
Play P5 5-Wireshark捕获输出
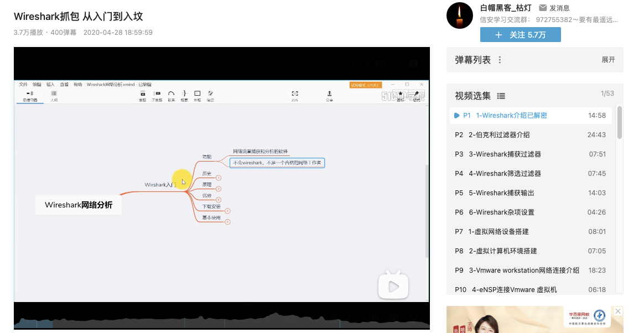(x=531, y=192)
